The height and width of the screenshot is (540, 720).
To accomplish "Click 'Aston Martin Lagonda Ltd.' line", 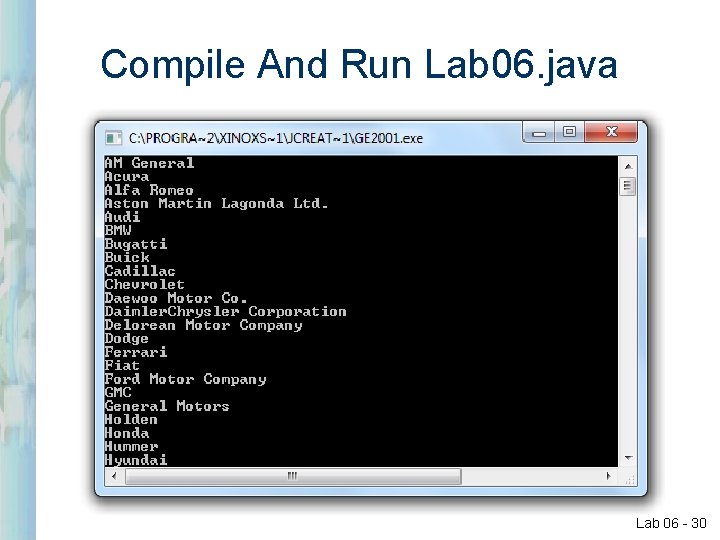I will pyautogui.click(x=216, y=203).
